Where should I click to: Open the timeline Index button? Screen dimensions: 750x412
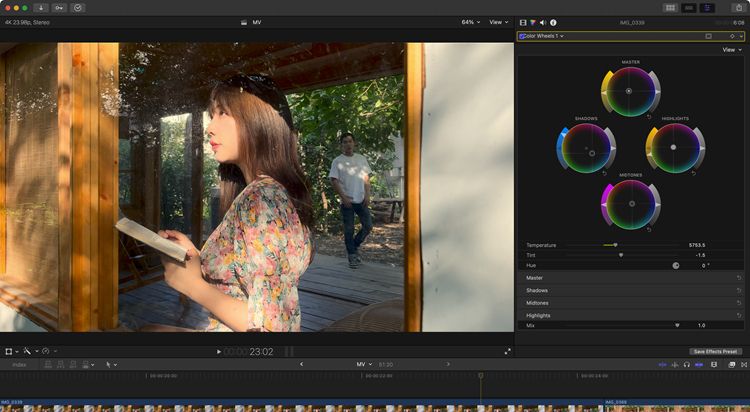point(19,365)
